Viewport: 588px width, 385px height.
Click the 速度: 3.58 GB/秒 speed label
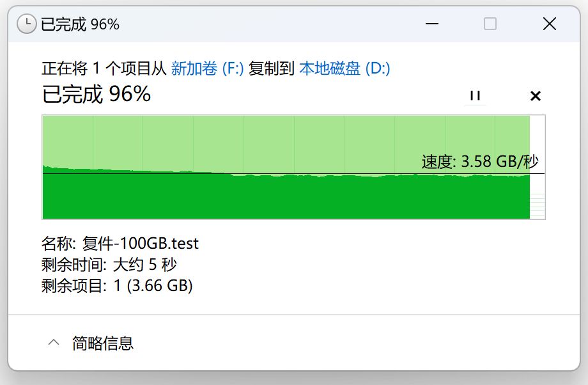pos(479,161)
